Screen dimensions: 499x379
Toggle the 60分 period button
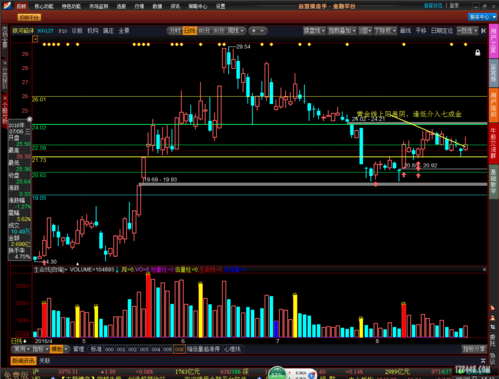pyautogui.click(x=204, y=31)
